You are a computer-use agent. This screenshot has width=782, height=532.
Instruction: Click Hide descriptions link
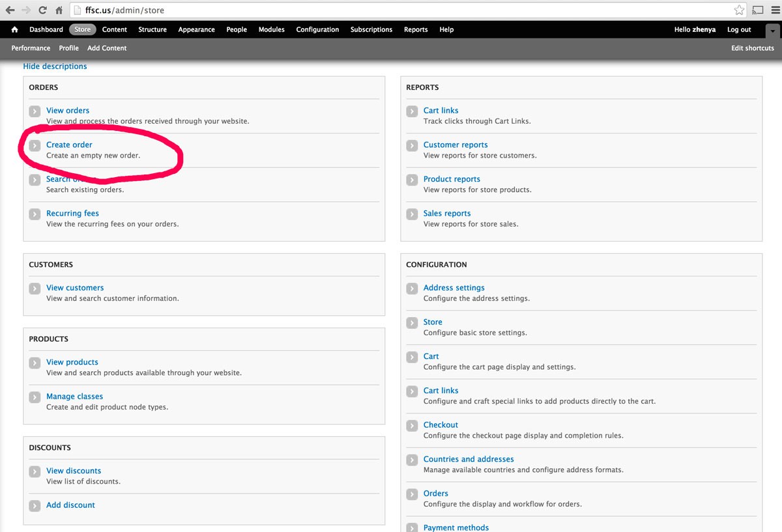[55, 66]
